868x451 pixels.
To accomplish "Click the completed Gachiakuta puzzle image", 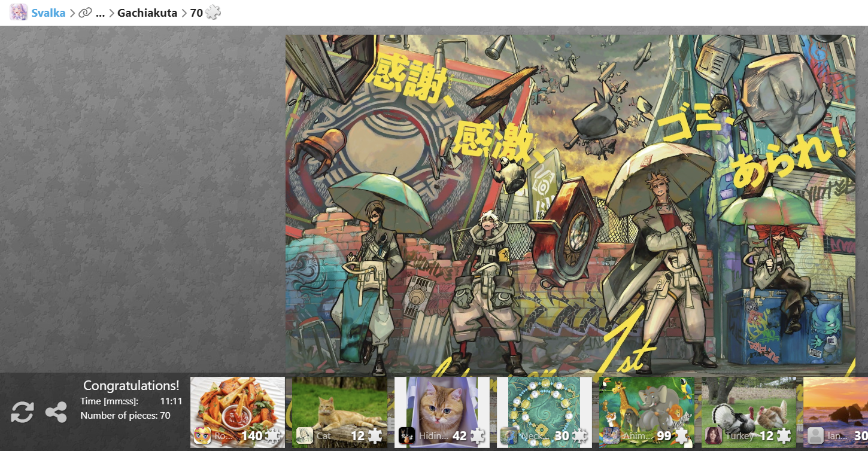I will point(570,203).
